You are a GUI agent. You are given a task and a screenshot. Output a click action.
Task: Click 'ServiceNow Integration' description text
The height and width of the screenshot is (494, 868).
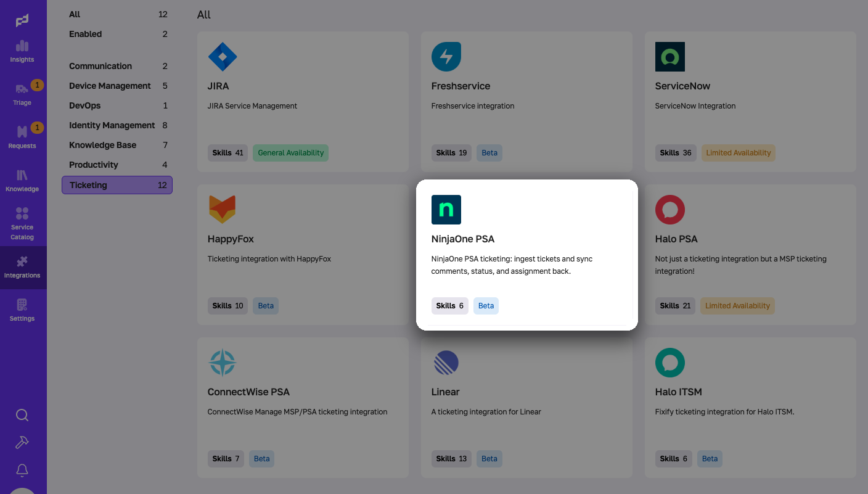tap(695, 106)
